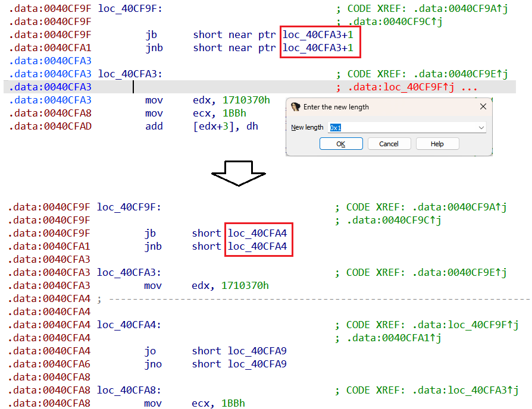The width and height of the screenshot is (532, 409).
Task: Open Help from the length dialog
Action: [x=437, y=144]
